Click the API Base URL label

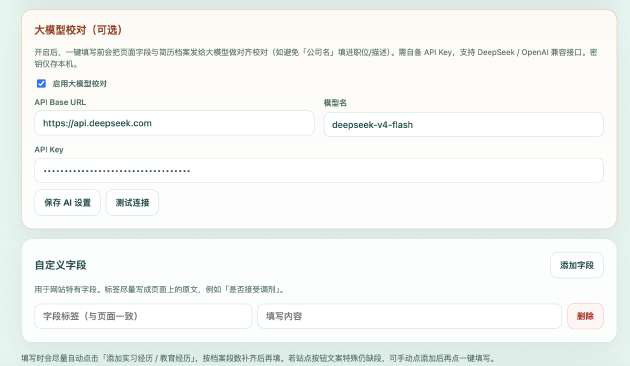[60, 102]
